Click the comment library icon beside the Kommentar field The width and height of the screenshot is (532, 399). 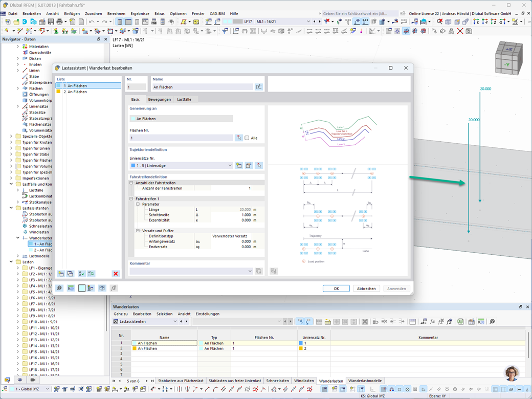click(x=258, y=271)
